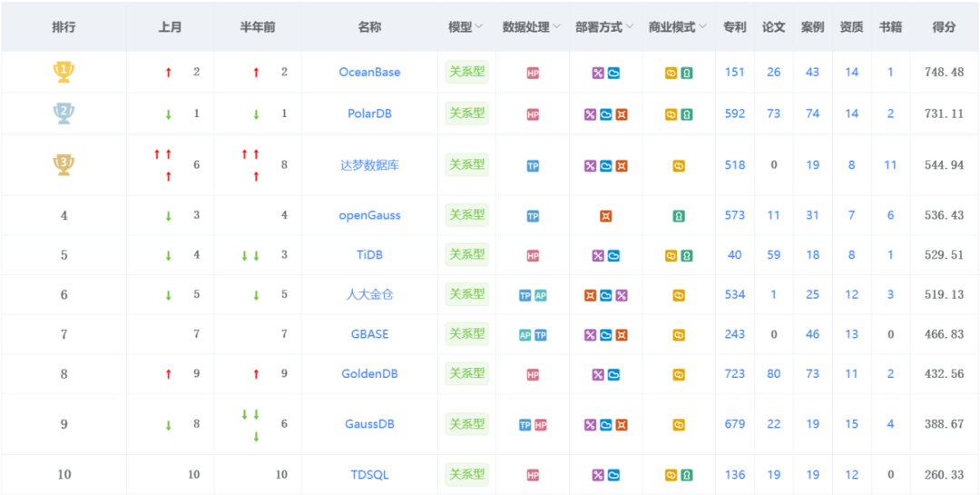
Task: Click the AP icon in the GBASE row
Action: (x=525, y=334)
